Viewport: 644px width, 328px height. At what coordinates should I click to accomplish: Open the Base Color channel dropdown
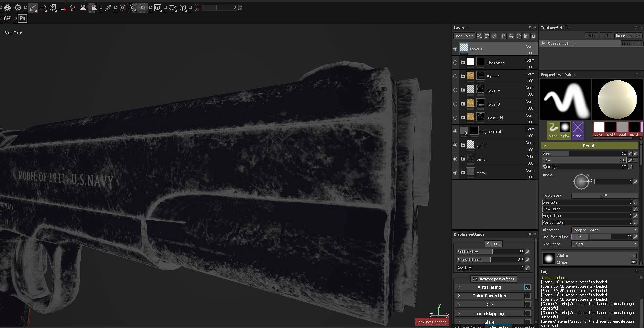pyautogui.click(x=464, y=36)
